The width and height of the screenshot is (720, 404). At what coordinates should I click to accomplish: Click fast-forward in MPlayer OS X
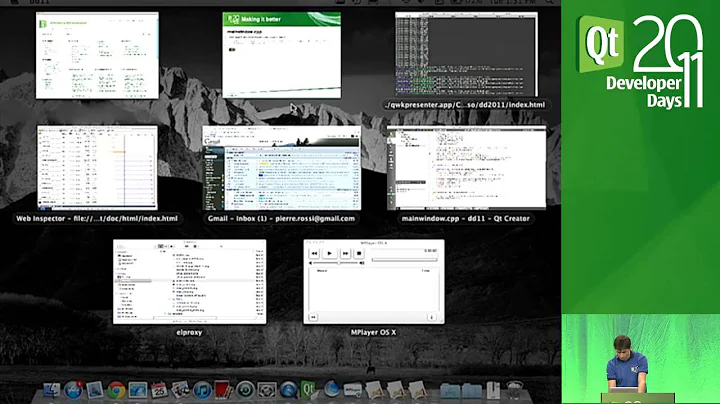pos(345,253)
